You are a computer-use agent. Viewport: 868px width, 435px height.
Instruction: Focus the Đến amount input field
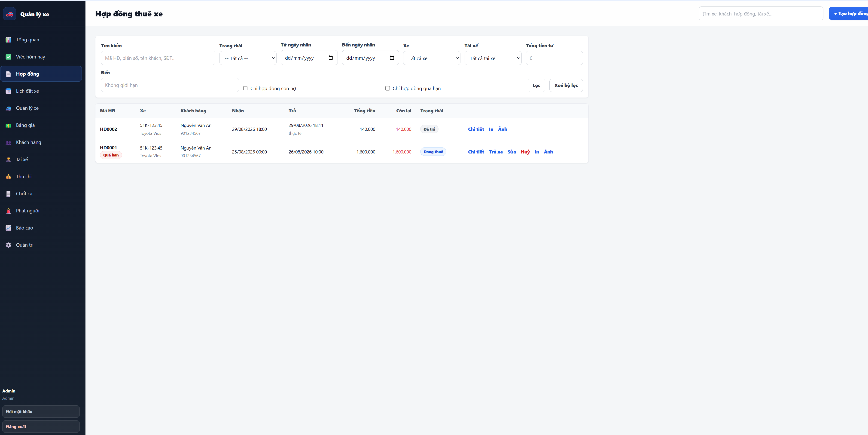point(170,85)
